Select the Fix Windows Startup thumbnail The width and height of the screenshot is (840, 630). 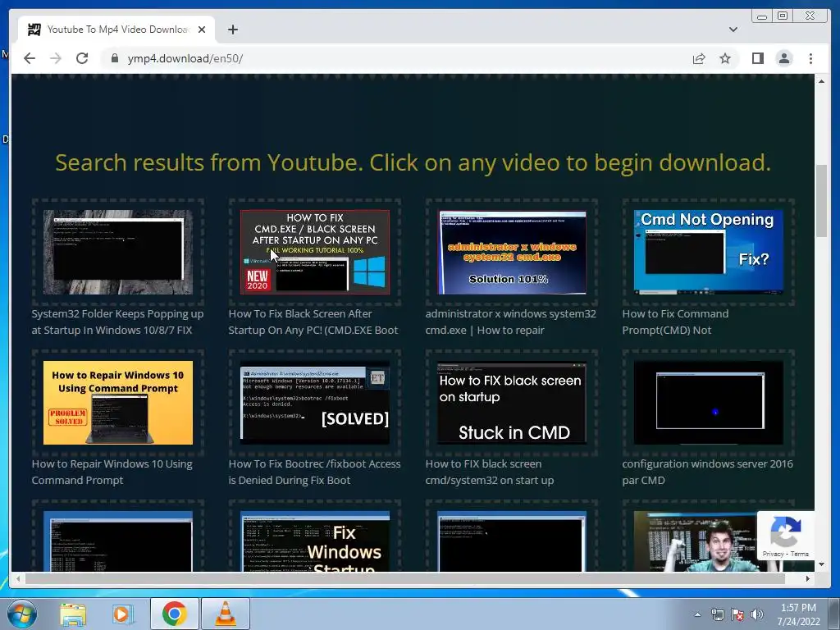point(315,541)
